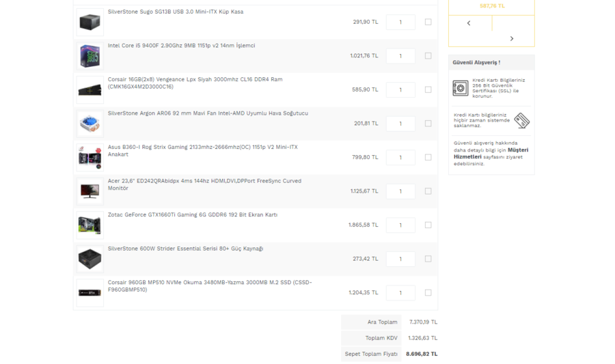Click the 1.865,58 TL graphics card price
615x364 pixels.
364,225
